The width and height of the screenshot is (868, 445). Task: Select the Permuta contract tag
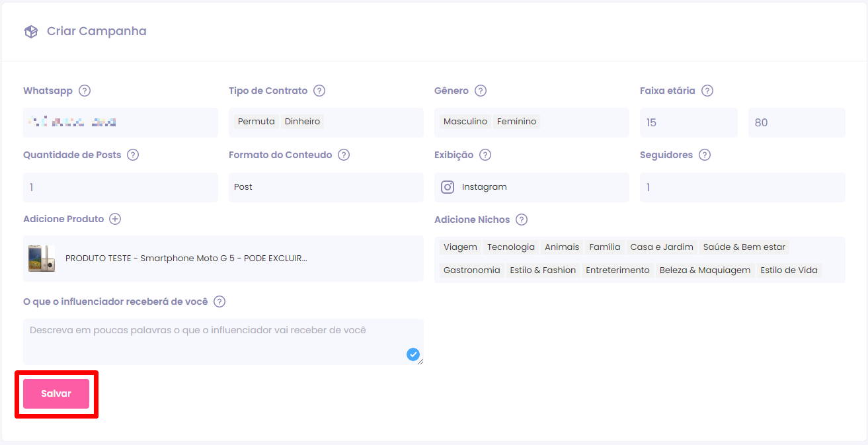(256, 122)
